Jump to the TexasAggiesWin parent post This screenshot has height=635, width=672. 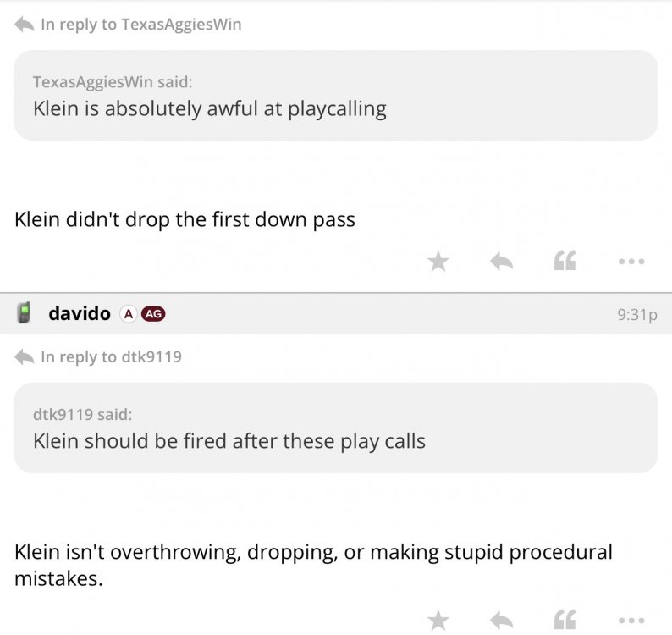tap(140, 25)
